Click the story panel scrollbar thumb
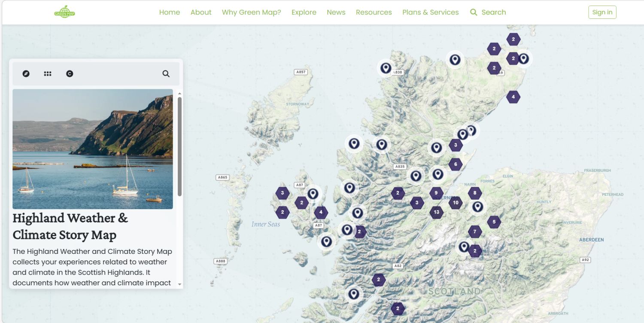The height and width of the screenshot is (323, 644). click(x=179, y=146)
